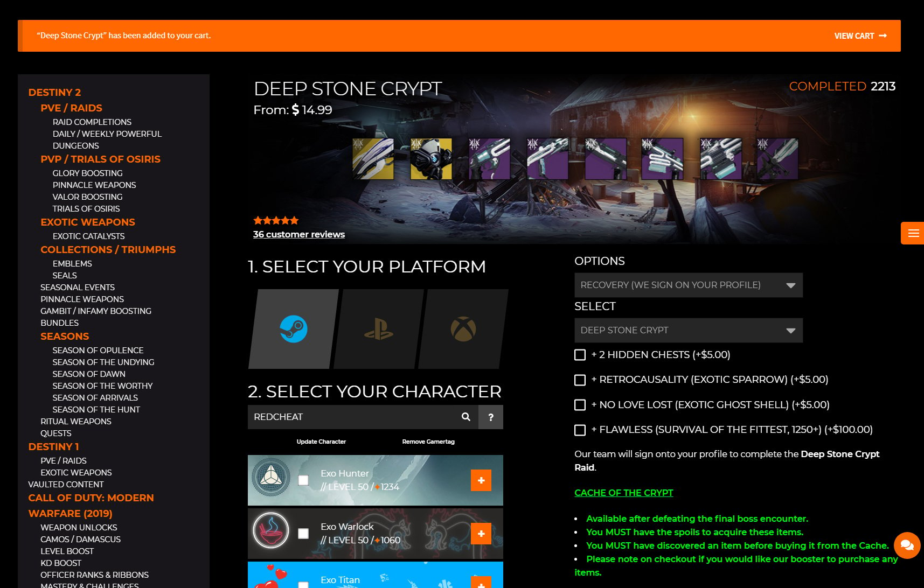Select KD Boost in sidebar
This screenshot has width=924, height=588.
(x=60, y=563)
